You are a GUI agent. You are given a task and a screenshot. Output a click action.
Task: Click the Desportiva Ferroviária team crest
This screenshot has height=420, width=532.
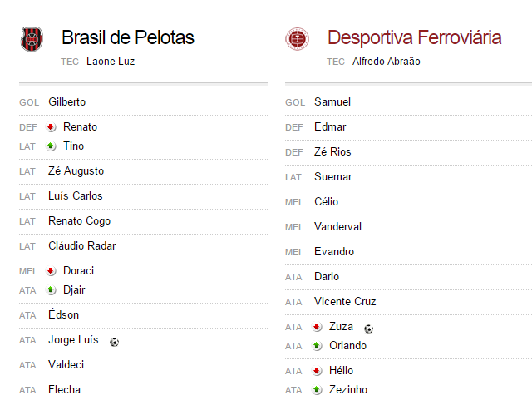coord(298,39)
